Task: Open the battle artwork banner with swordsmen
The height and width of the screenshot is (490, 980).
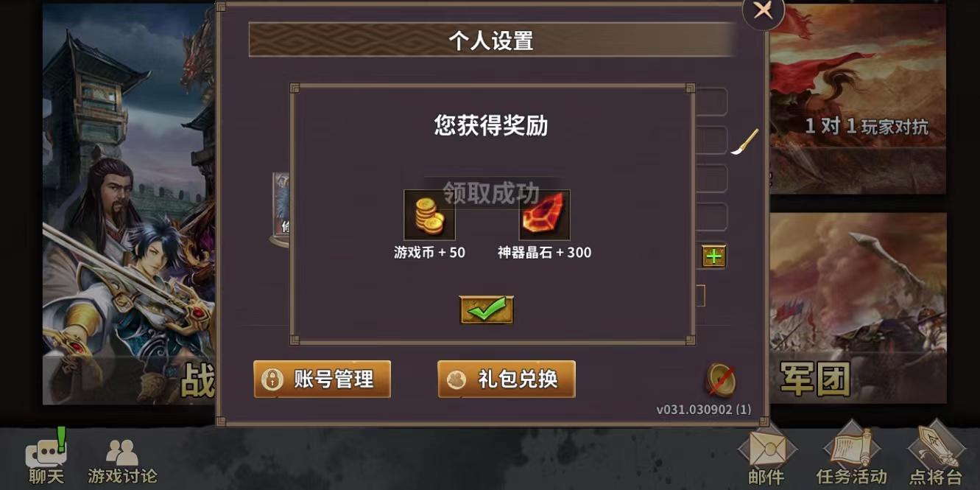Action: 129,204
